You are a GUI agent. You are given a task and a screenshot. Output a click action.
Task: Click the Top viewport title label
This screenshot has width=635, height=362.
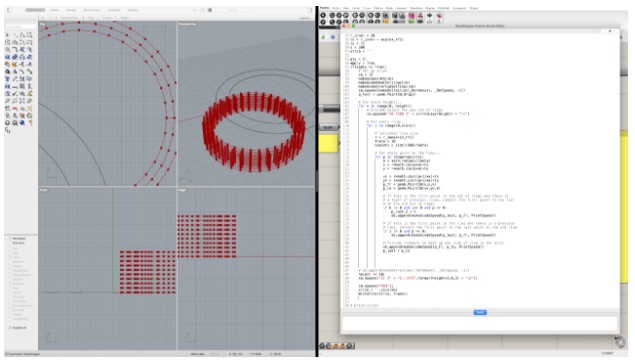point(42,24)
